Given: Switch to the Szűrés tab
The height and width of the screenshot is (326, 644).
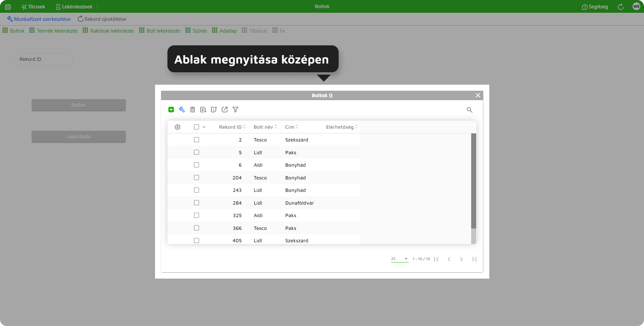Looking at the screenshot, I should (x=196, y=31).
